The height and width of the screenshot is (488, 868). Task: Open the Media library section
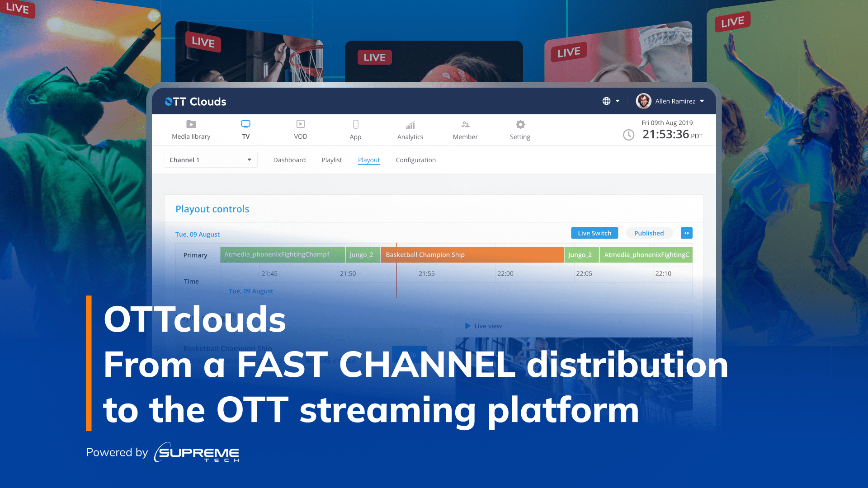[x=191, y=129]
